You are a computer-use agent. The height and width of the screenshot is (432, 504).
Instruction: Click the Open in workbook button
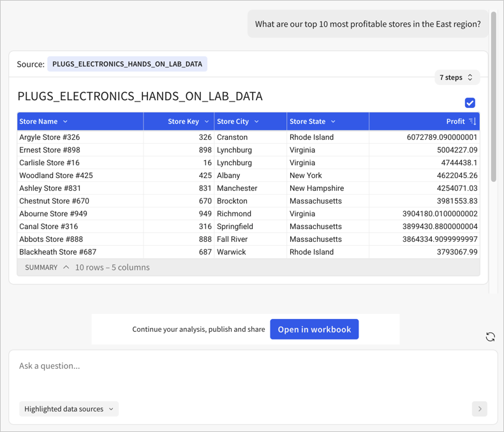[x=315, y=329]
